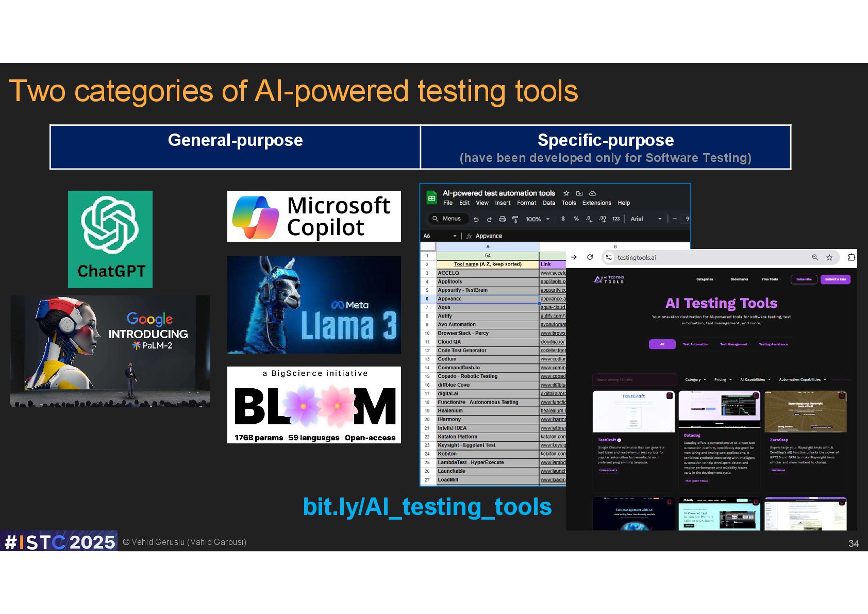Click the Microsoft Copilot logo image

coord(314,216)
